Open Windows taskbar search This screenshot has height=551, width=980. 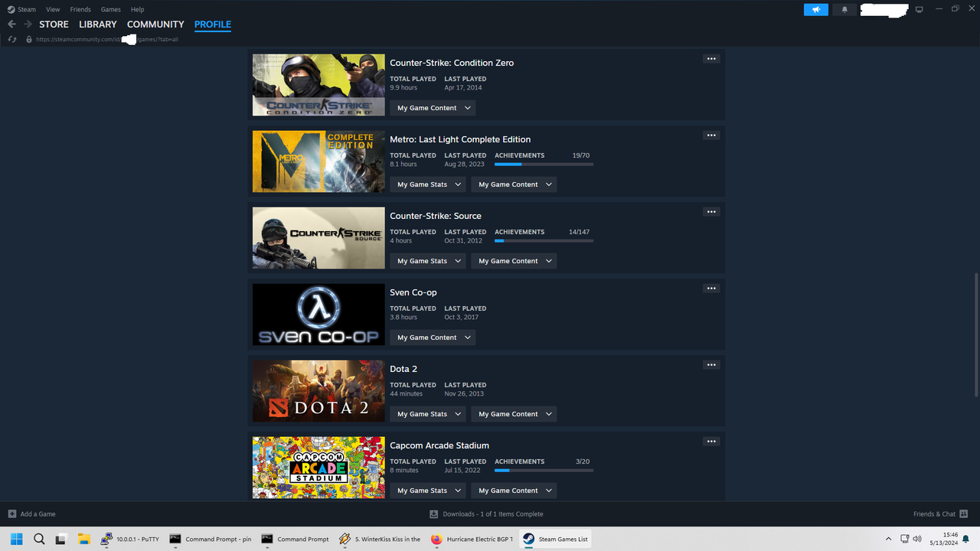pyautogui.click(x=39, y=539)
